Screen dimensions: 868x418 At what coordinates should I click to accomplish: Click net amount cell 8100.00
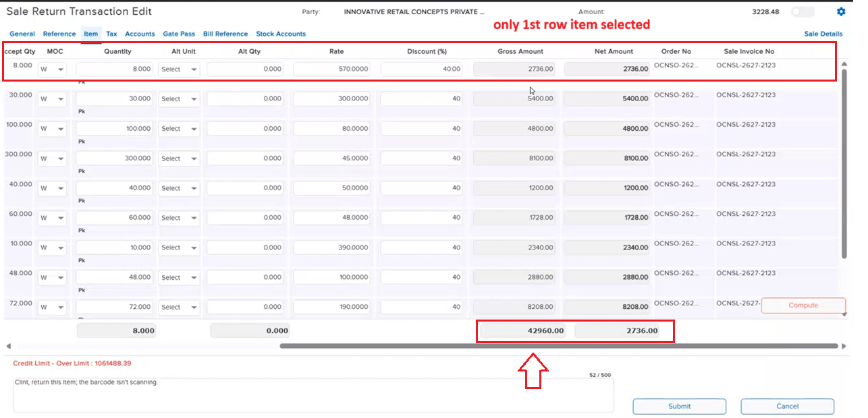click(x=606, y=158)
